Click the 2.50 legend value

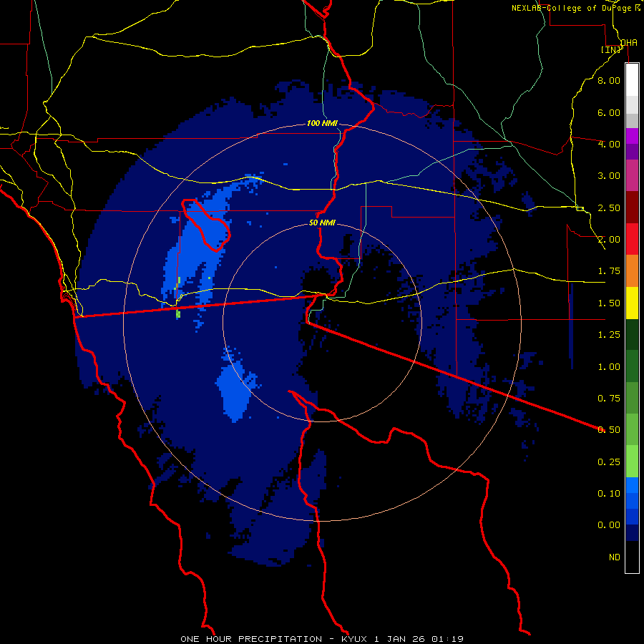tap(609, 208)
